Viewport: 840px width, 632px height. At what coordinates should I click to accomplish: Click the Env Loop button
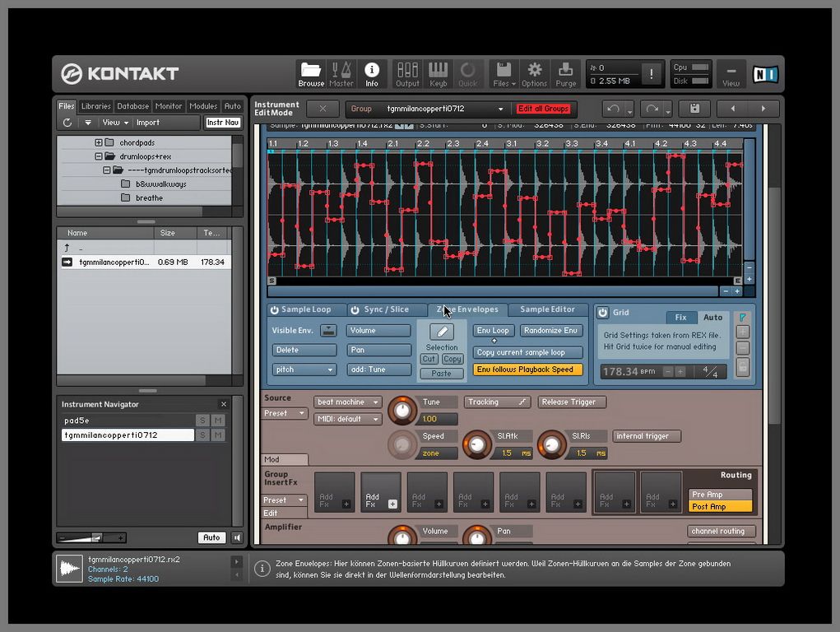coord(493,331)
